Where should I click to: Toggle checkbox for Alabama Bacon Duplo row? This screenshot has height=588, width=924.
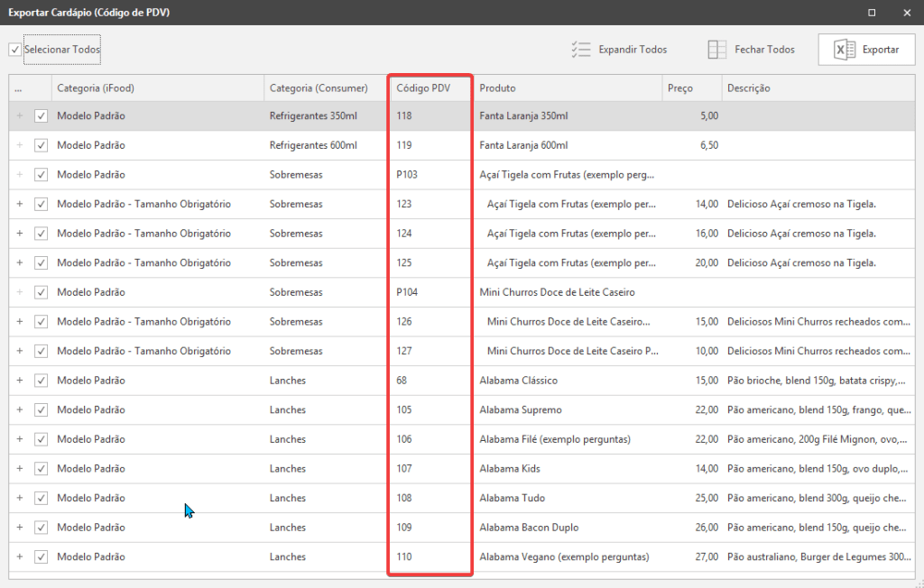(41, 528)
